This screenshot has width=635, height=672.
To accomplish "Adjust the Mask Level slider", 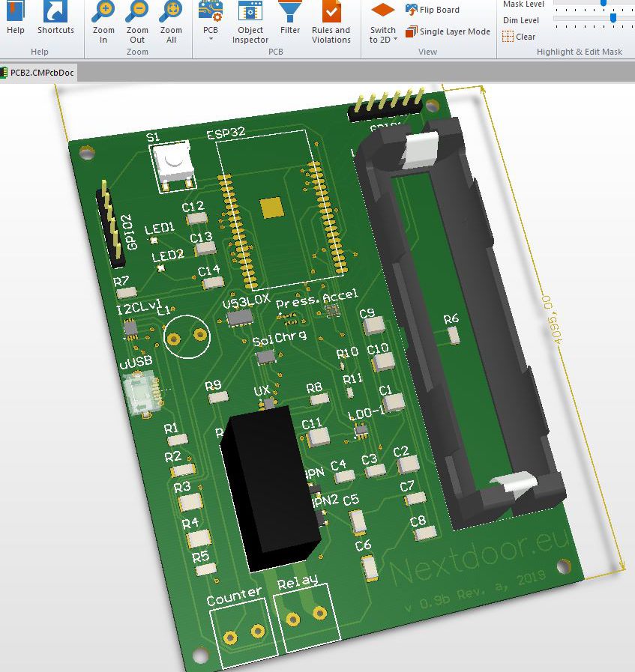I will coord(604,3).
